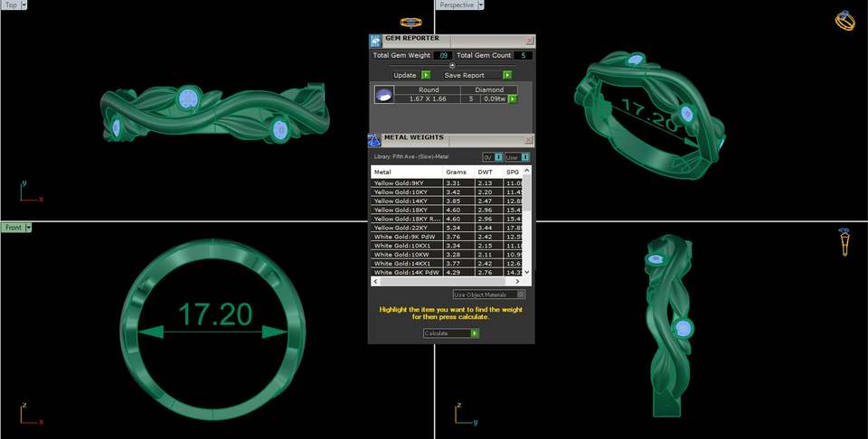Select the White Gold:9K PdW row
868x439 pixels.
point(447,237)
